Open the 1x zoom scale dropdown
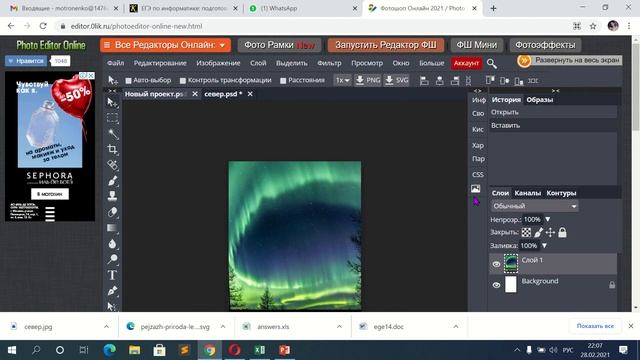 [342, 80]
